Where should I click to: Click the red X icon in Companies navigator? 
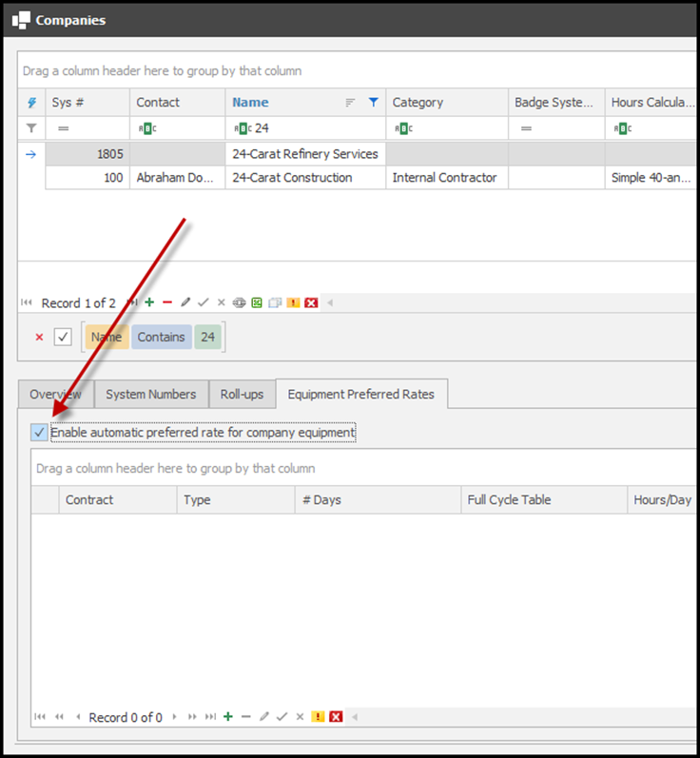pos(311,302)
